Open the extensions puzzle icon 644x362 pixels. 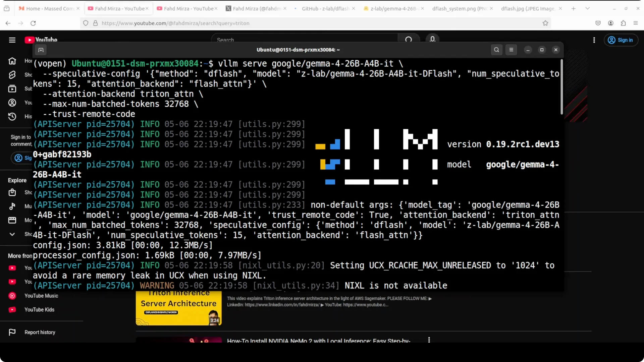coord(623,23)
